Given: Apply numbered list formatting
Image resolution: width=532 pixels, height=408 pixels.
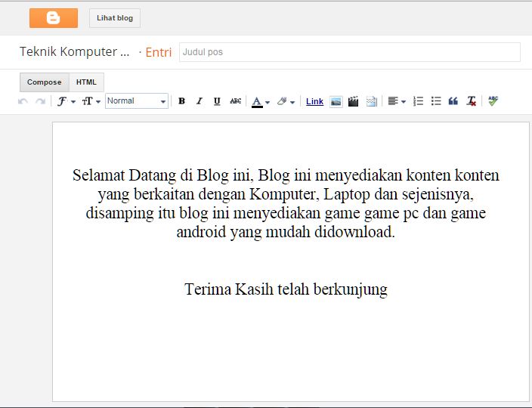Looking at the screenshot, I should 418,101.
